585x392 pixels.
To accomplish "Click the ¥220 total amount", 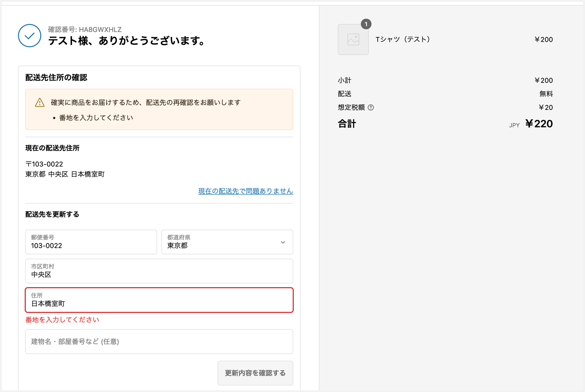I will (x=539, y=124).
